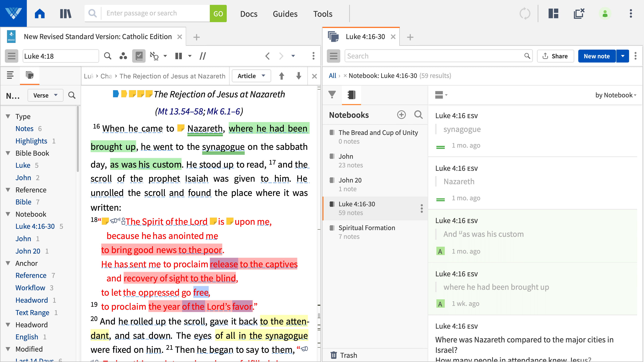Open the Layouts grid icon
The width and height of the screenshot is (644, 362).
tap(553, 13)
